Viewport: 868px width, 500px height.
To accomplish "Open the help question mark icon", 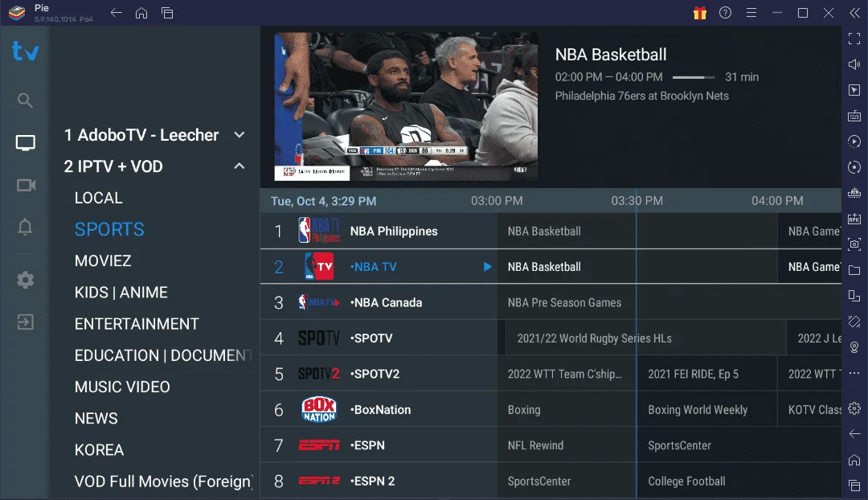I will point(725,13).
